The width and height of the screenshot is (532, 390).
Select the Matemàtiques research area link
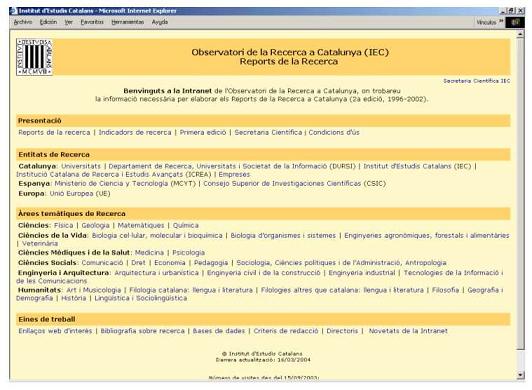click(141, 225)
